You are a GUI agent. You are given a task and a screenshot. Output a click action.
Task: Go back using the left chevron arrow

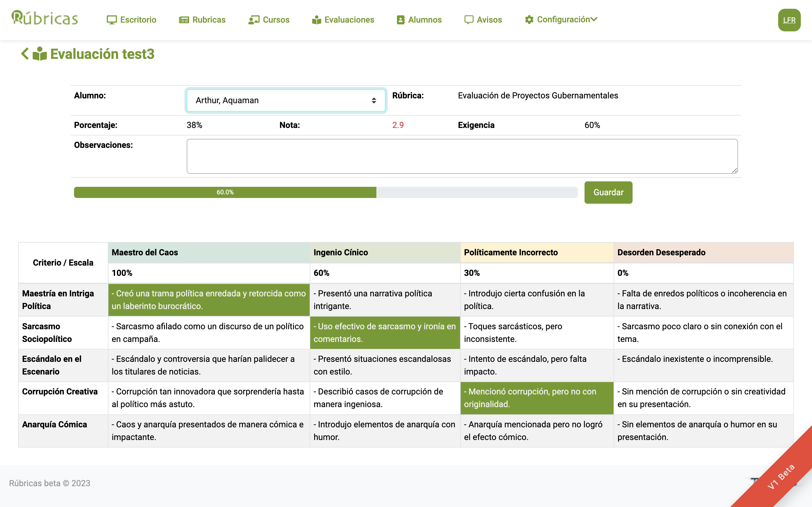click(x=24, y=54)
